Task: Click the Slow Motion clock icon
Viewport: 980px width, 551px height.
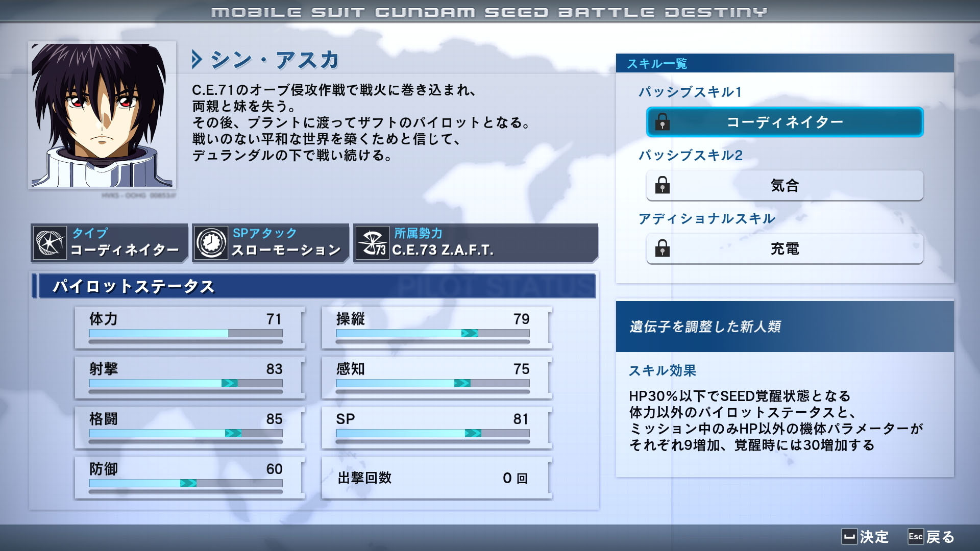Action: (x=211, y=243)
